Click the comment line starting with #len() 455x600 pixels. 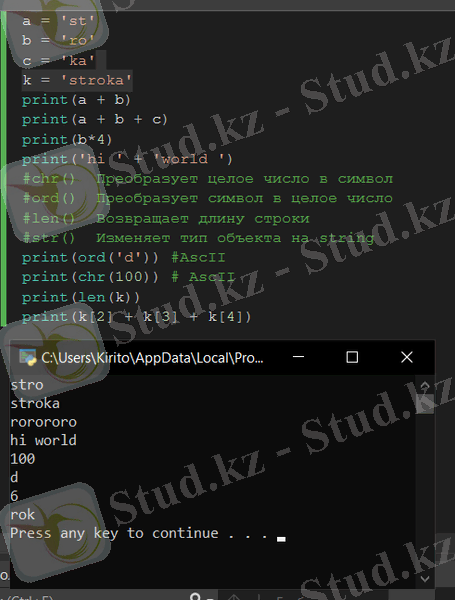click(166, 218)
